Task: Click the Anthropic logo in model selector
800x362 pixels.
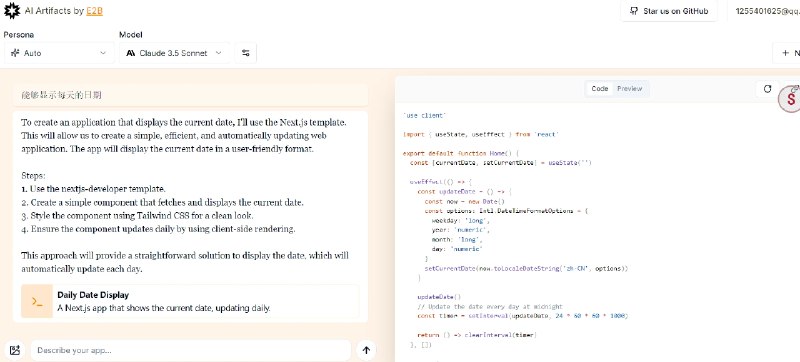Action: (x=131, y=53)
